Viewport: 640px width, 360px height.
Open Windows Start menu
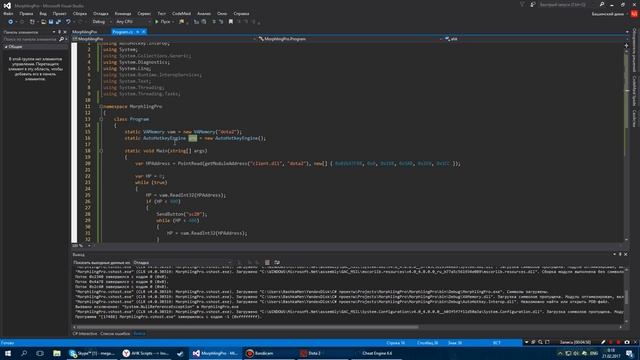(x=8, y=353)
